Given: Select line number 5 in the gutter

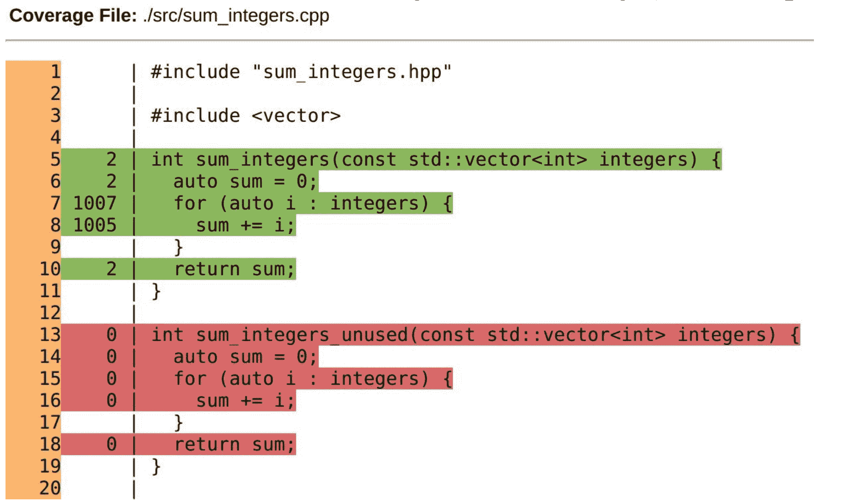Looking at the screenshot, I should tap(55, 160).
